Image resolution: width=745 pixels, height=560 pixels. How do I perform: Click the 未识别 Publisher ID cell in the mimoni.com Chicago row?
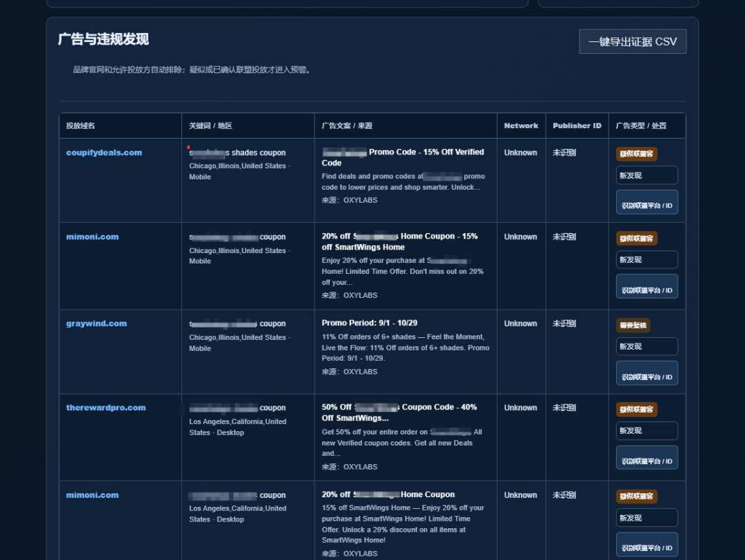point(564,237)
